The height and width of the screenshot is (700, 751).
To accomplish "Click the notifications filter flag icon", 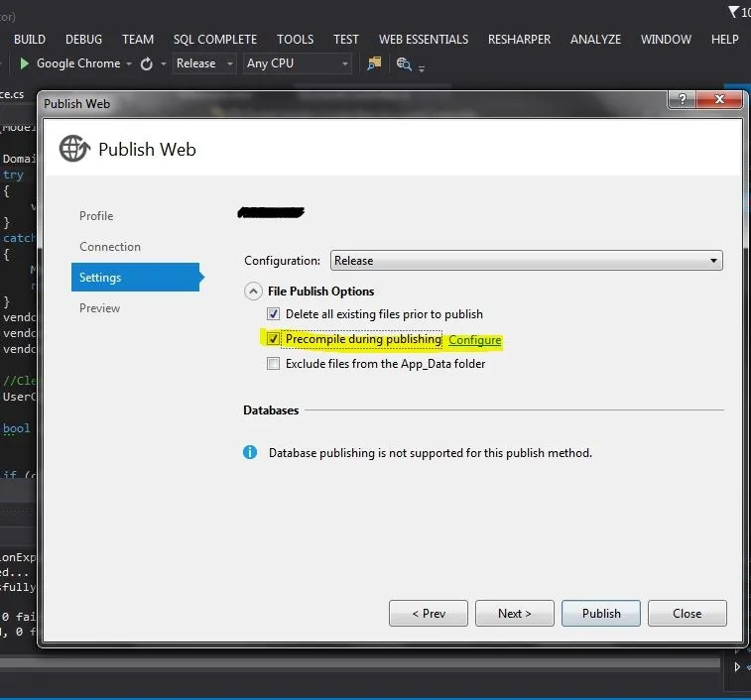I will [734, 12].
